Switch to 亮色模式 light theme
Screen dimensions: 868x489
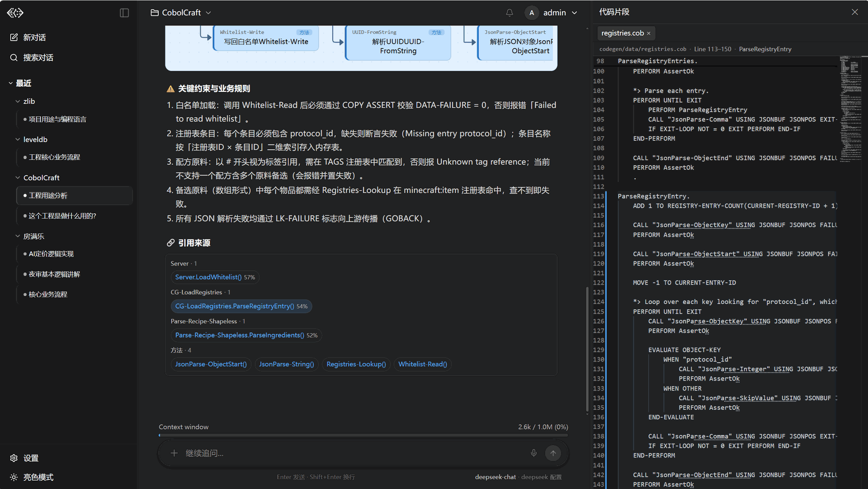[x=32, y=477]
